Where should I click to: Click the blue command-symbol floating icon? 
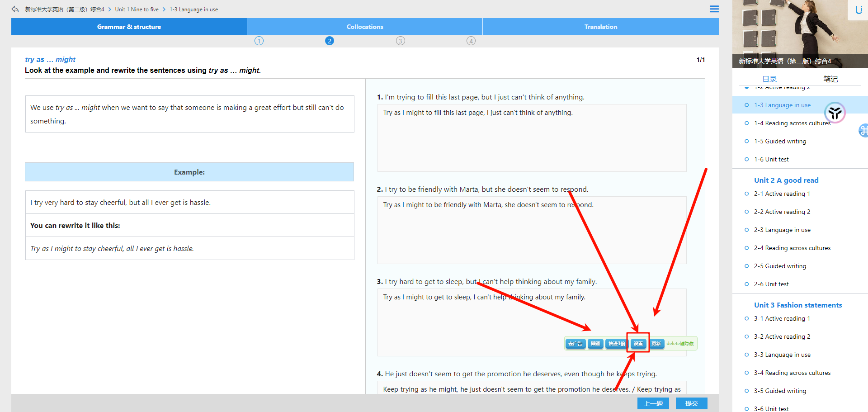863,131
